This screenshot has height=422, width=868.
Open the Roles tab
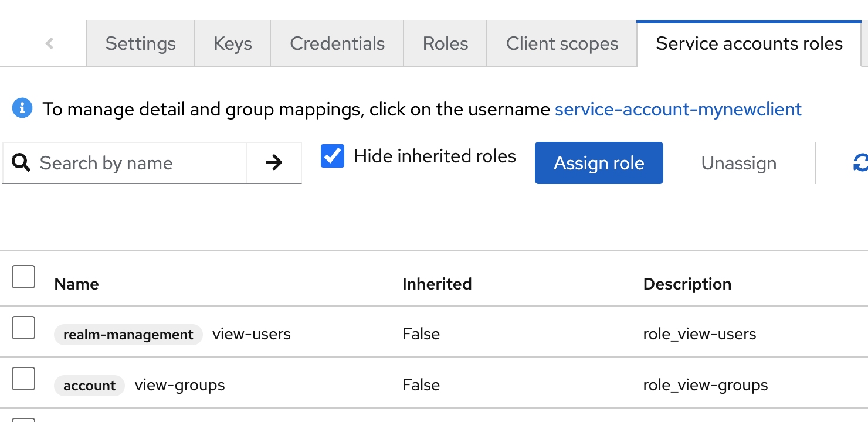click(445, 43)
